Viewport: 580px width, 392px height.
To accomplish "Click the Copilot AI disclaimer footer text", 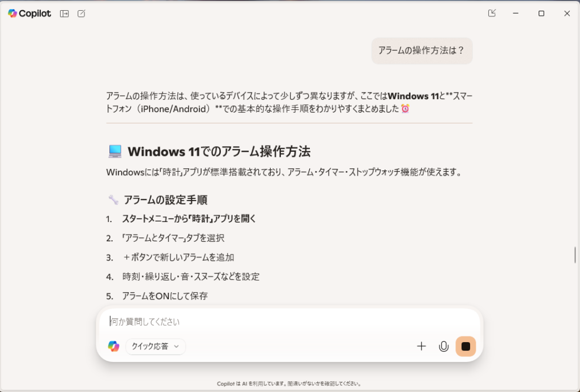I will [x=289, y=384].
